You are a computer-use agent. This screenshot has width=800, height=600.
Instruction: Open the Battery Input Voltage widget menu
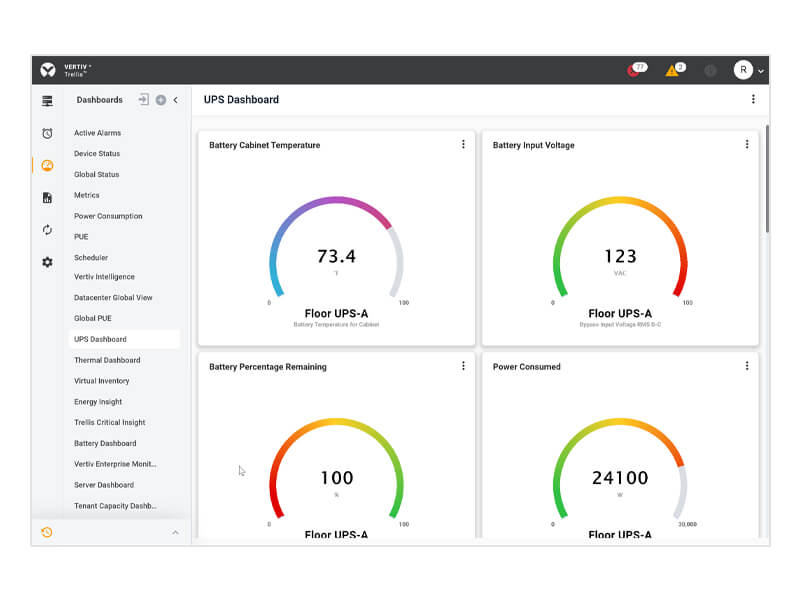(747, 144)
